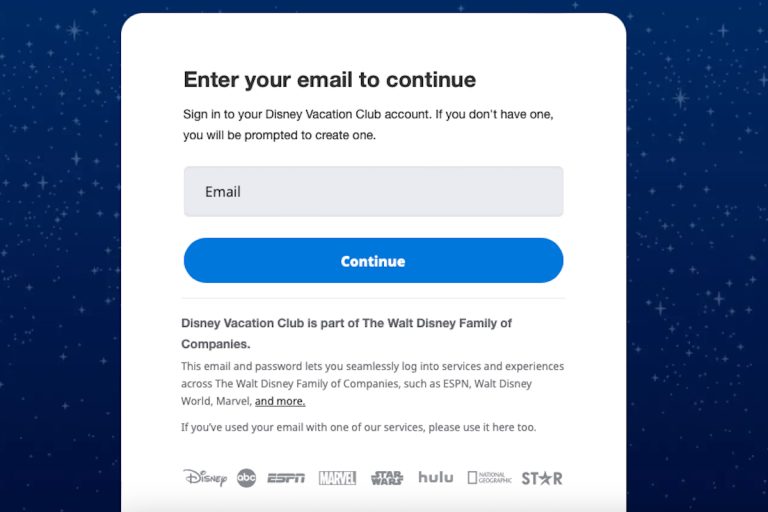This screenshot has width=768, height=512.
Task: Click the divider line below the Continue button
Action: coord(373,298)
